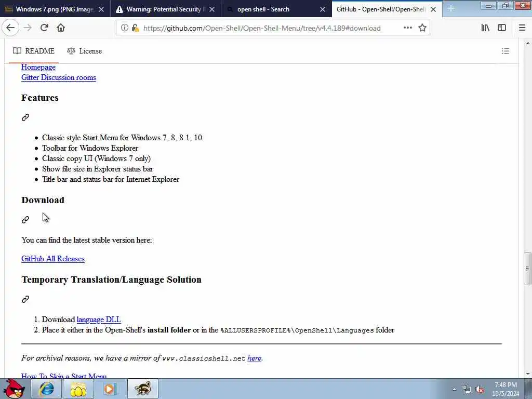Image resolution: width=532 pixels, height=399 pixels.
Task: Open README outline list icon
Action: coord(505,51)
